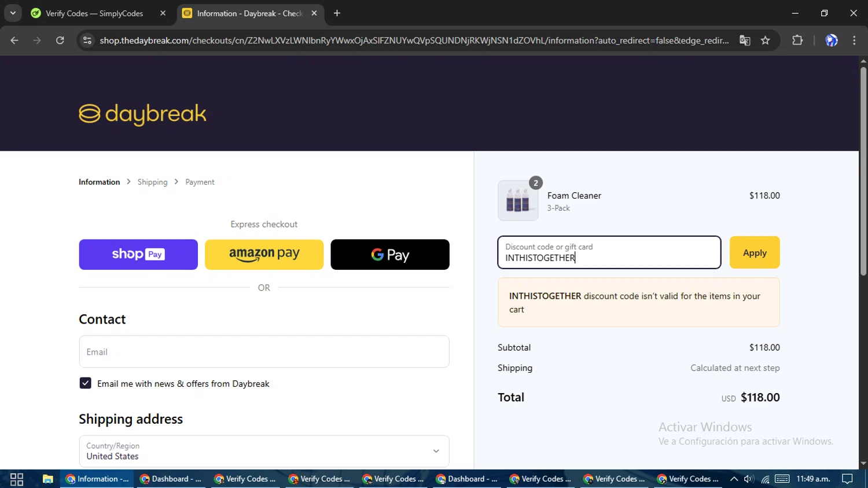Go back using the browser back arrow

click(14, 41)
